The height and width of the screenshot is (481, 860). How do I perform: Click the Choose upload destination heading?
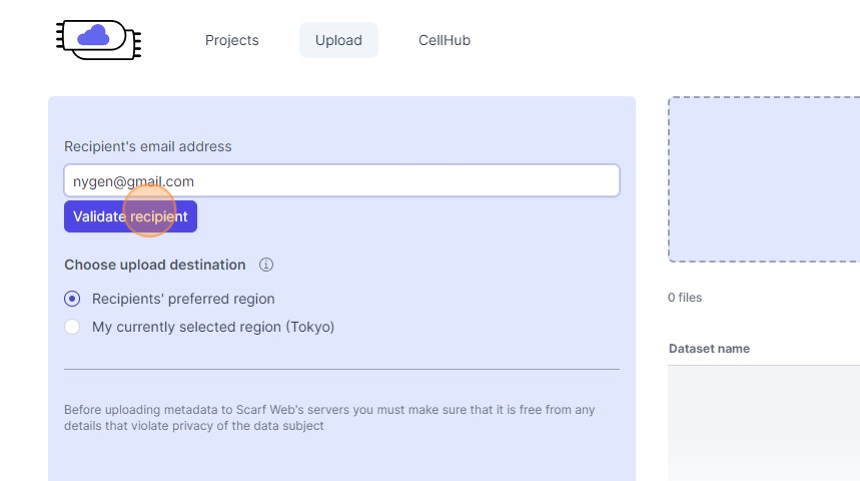point(155,265)
